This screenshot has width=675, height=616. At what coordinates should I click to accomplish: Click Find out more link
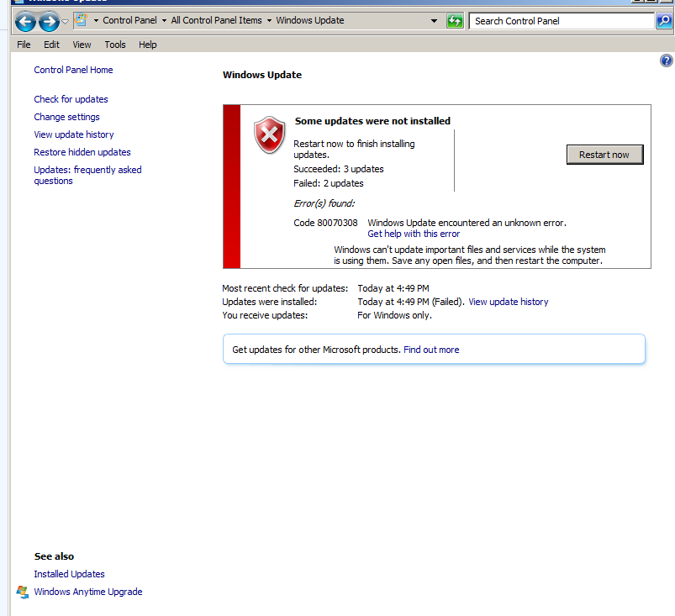pos(431,350)
